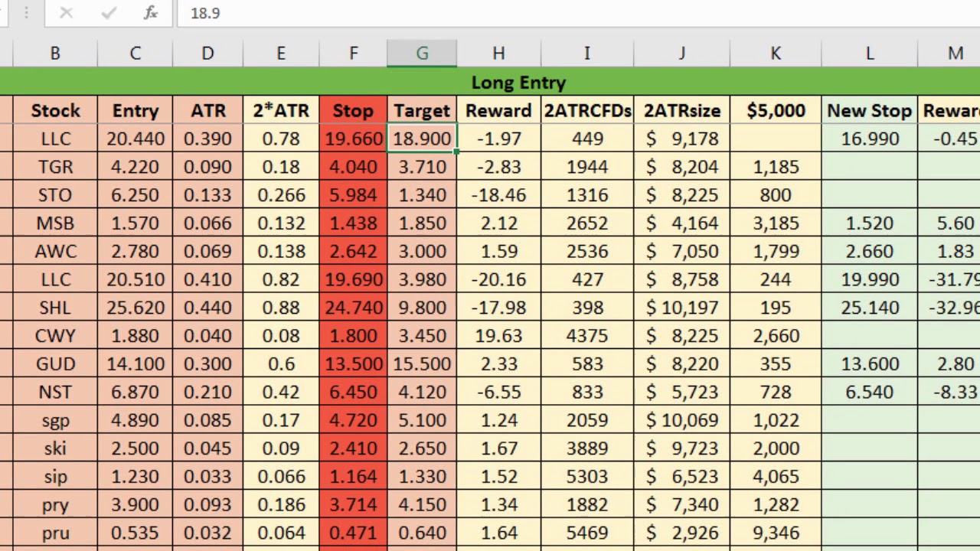This screenshot has width=980, height=551.
Task: Click the red Stop header cell
Action: coord(353,110)
